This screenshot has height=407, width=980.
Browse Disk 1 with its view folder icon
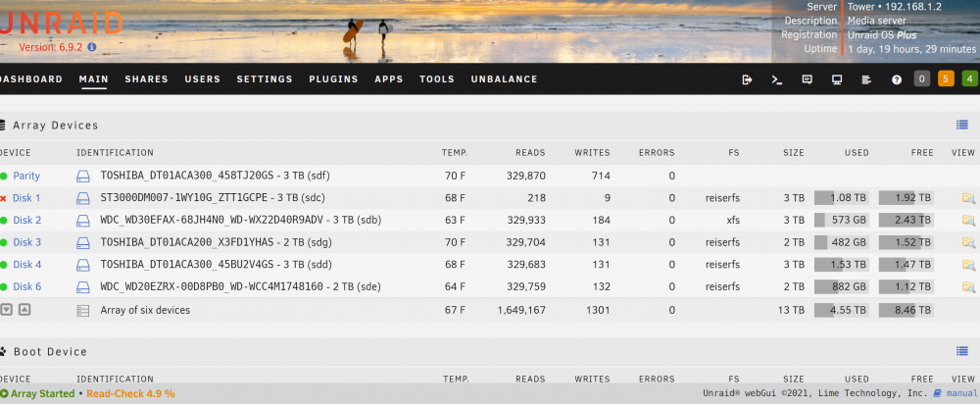tap(969, 198)
